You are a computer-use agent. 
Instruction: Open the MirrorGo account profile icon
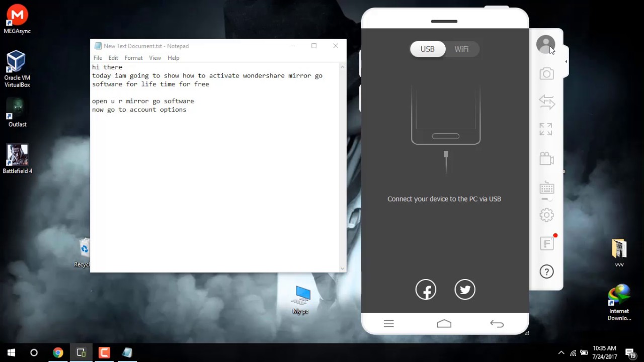(545, 45)
